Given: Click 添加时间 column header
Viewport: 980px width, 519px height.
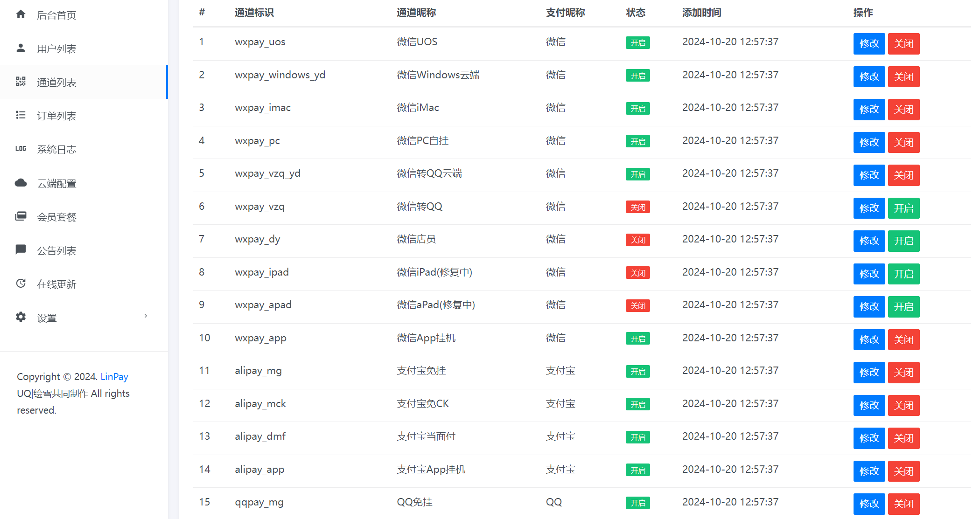Looking at the screenshot, I should pos(701,13).
